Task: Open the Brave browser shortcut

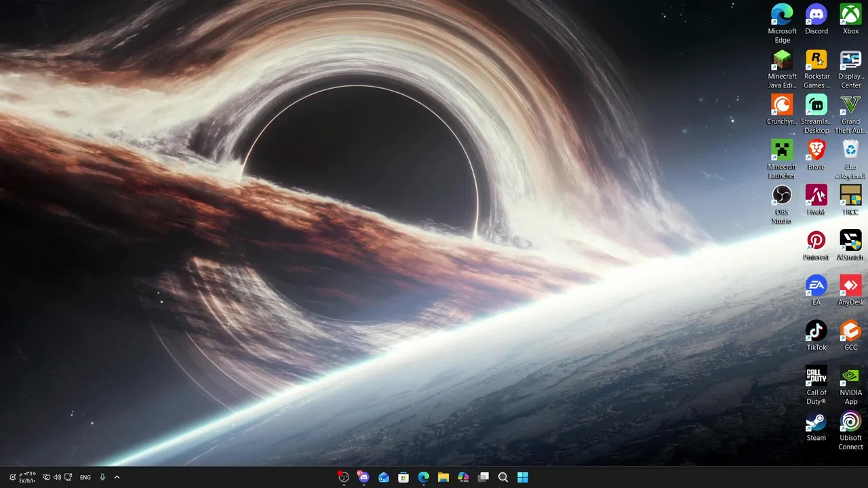Action: coord(816,155)
